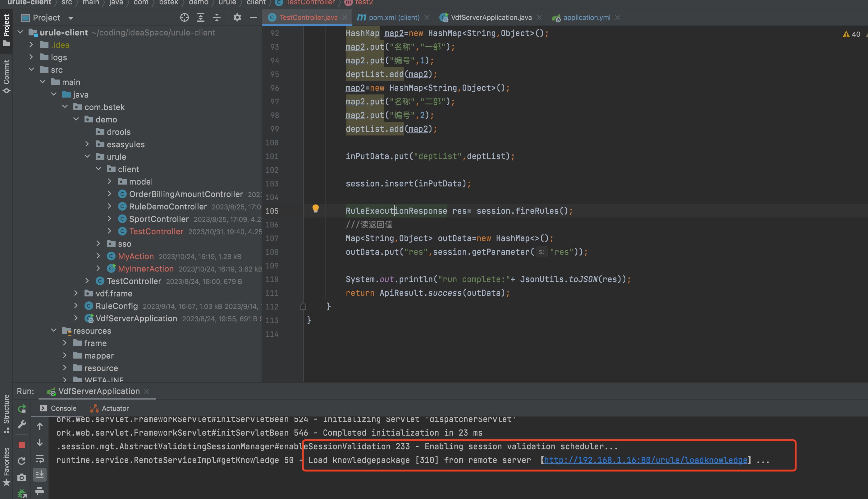Collapse the resources folder
The image size is (868, 499).
click(x=54, y=331)
